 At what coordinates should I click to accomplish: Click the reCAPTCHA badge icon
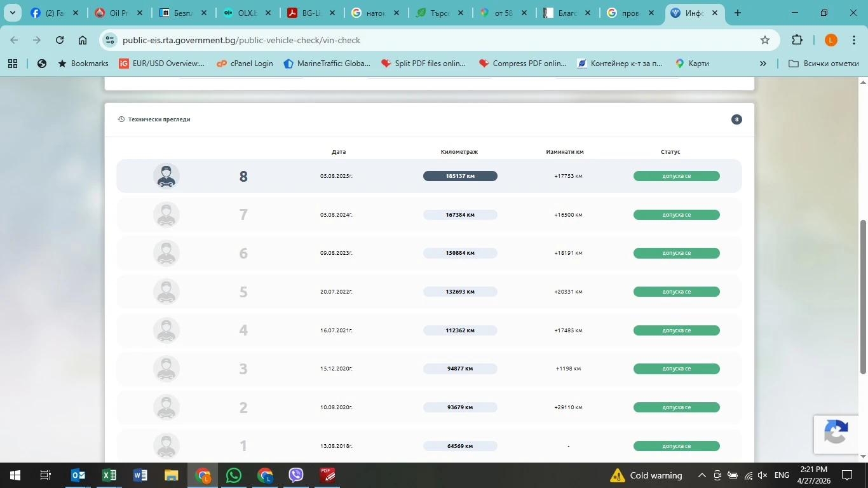click(837, 433)
